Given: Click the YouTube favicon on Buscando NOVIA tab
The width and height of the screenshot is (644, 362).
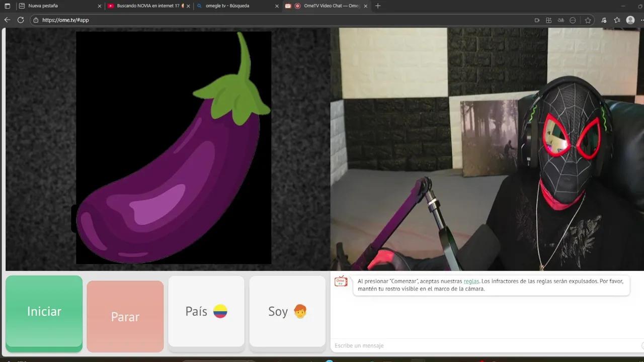Looking at the screenshot, I should click(111, 6).
